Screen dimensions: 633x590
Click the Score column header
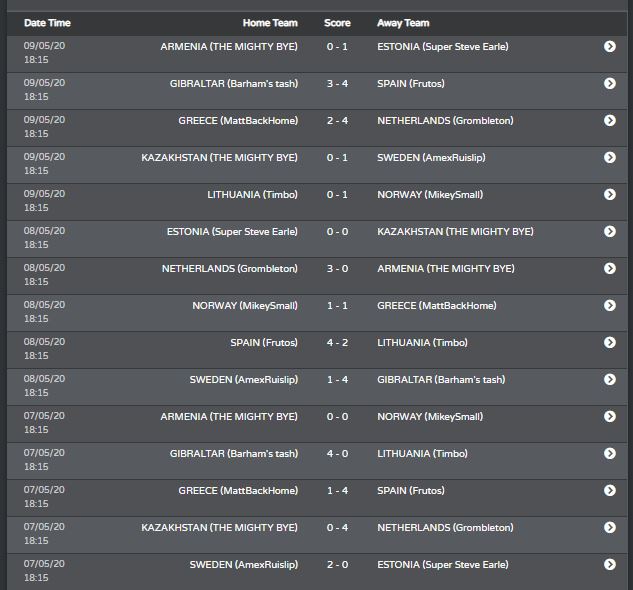(337, 23)
